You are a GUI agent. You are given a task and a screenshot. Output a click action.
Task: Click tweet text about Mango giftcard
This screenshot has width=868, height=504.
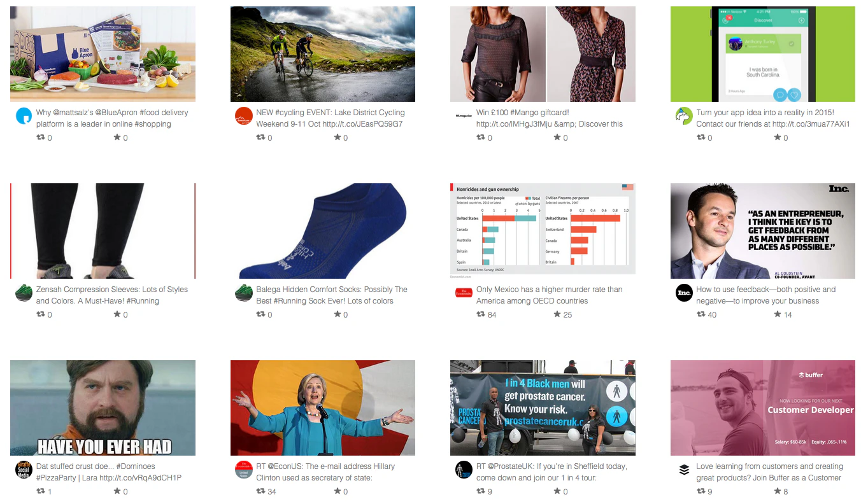click(x=550, y=118)
